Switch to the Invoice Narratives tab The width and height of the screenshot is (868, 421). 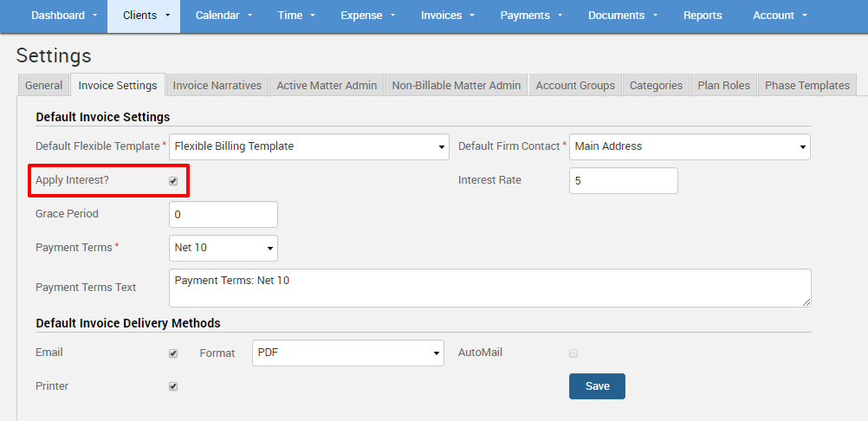click(x=217, y=85)
